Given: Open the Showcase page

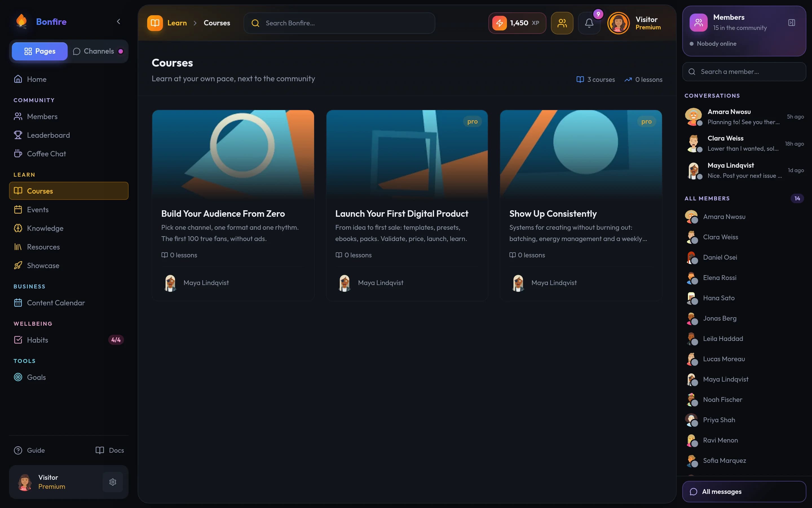Looking at the screenshot, I should pos(69,265).
